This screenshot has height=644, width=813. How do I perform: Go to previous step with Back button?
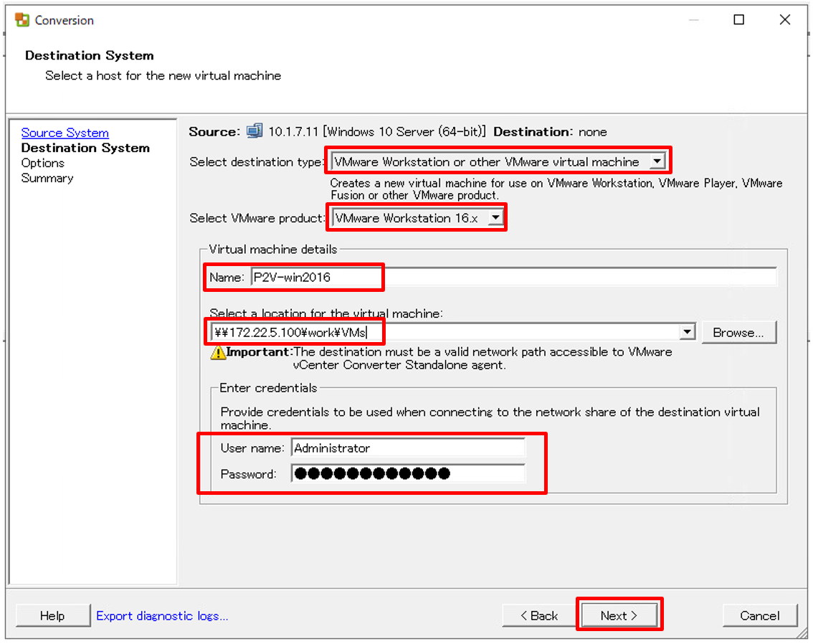coord(538,615)
